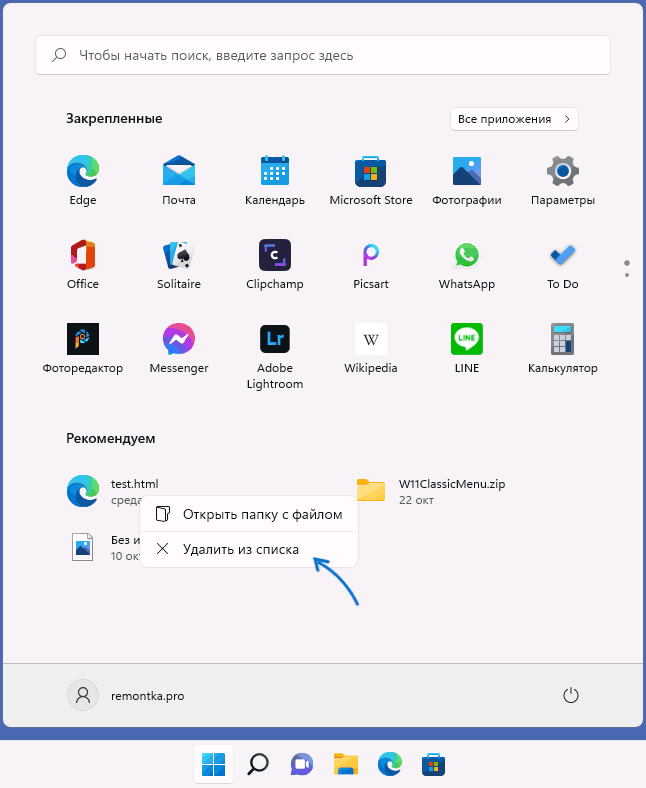
Task: Open the LINE app
Action: coord(467,348)
